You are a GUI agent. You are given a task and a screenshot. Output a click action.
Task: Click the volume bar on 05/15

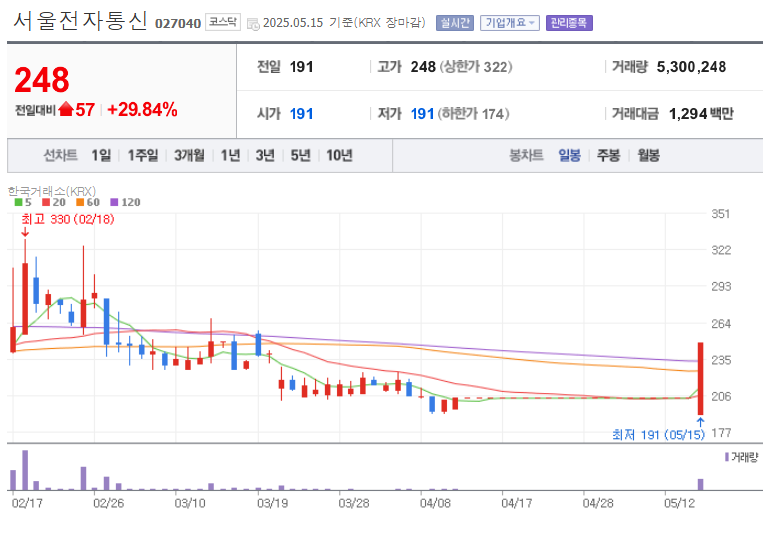coord(701,484)
